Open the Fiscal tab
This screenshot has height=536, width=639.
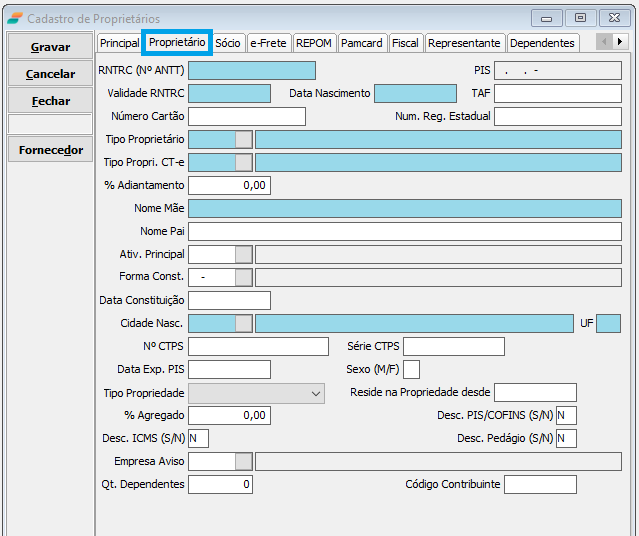click(405, 43)
